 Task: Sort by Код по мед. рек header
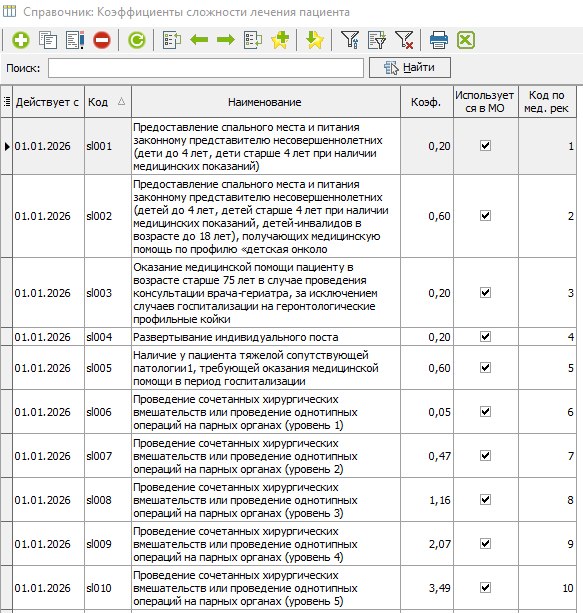click(547, 102)
